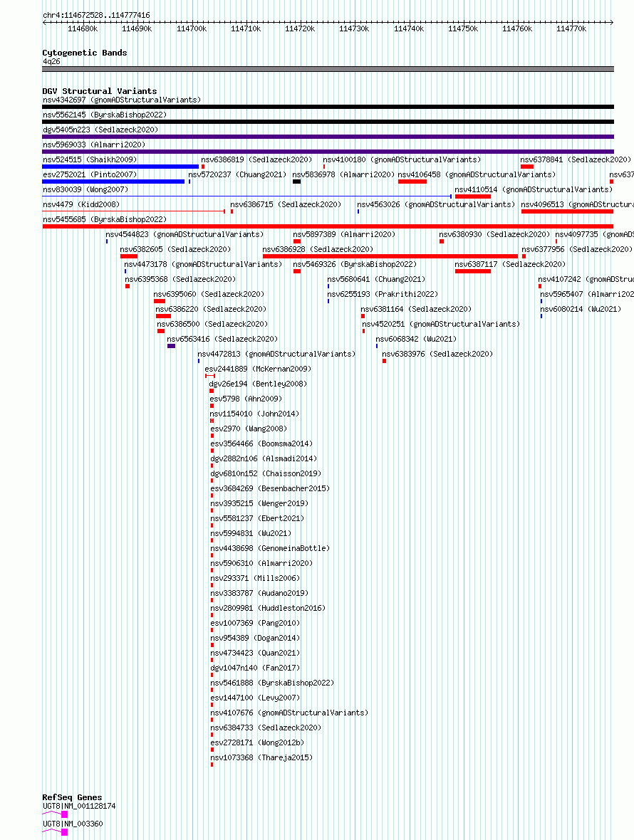634x840 pixels.
Task: Click the nsv4342697 gnomADStructuralVariants label
Action: pyautogui.click(x=122, y=100)
